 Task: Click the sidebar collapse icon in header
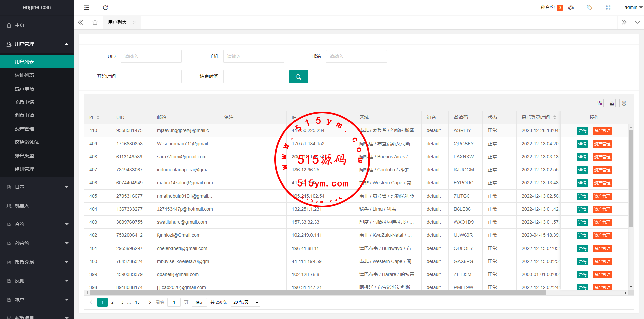click(87, 8)
